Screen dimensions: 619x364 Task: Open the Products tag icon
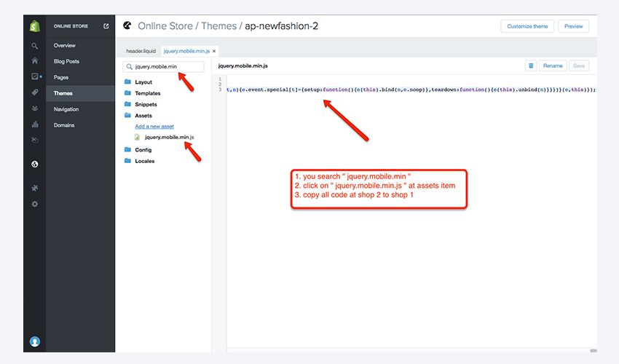(x=35, y=92)
